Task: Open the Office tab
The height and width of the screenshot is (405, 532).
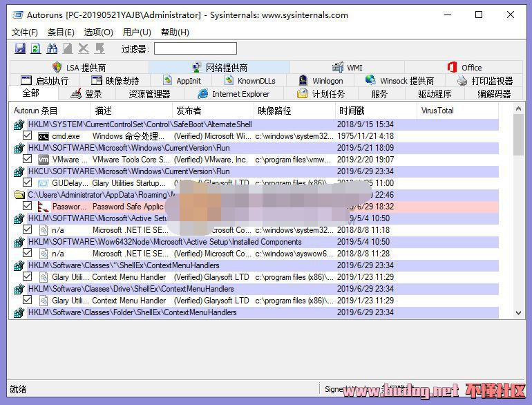Action: (x=464, y=68)
